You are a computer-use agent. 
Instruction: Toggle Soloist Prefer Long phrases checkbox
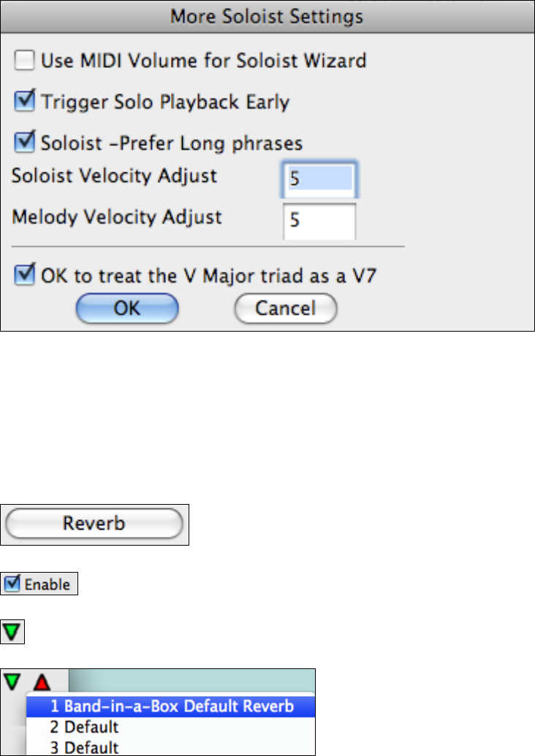25,140
